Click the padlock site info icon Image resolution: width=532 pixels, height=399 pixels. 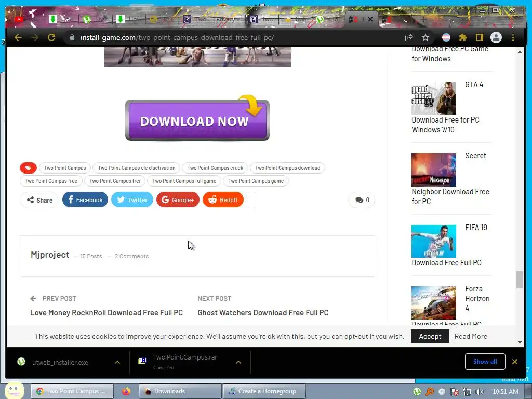(x=72, y=37)
